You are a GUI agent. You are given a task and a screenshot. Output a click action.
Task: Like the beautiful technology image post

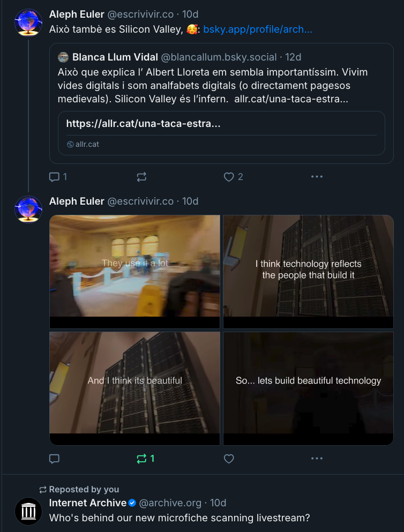coord(229,459)
